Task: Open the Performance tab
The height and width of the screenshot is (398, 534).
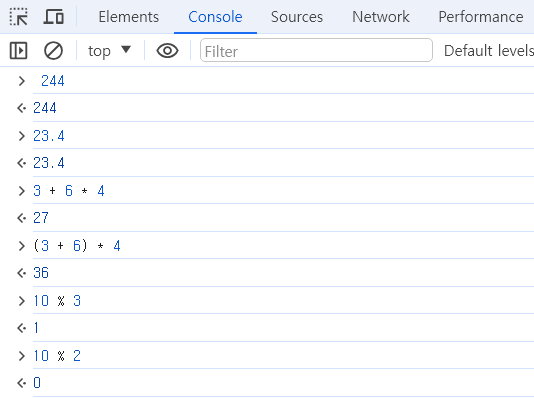Action: pos(481,17)
